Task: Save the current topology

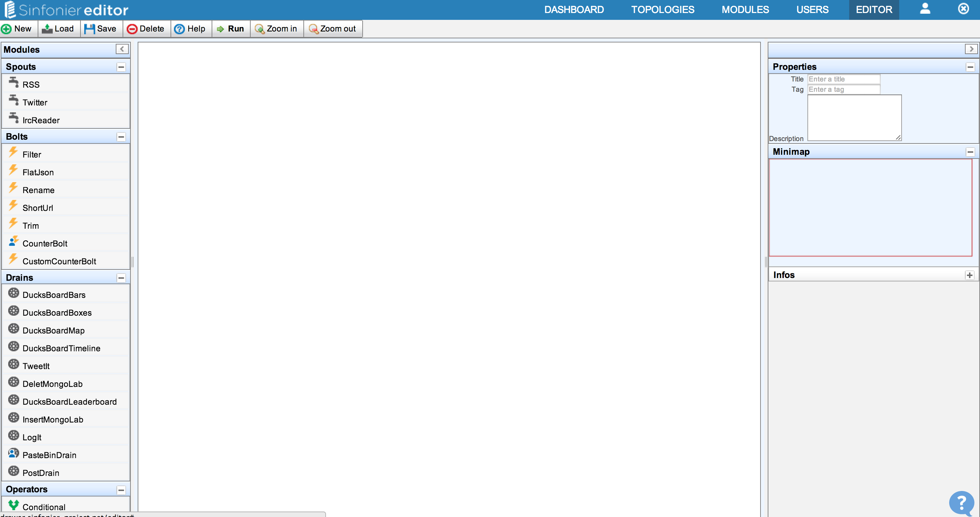Action: click(x=101, y=28)
